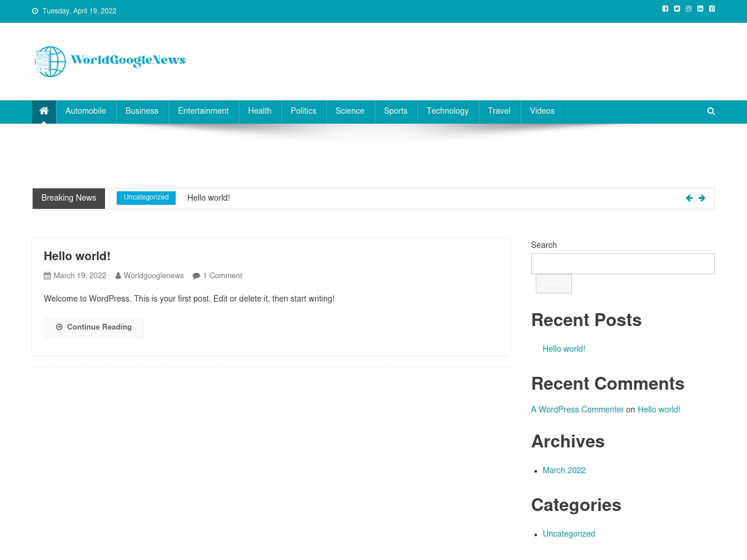The height and width of the screenshot is (560, 747).
Task: Open Hello world! in Recent Comments
Action: tap(659, 409)
